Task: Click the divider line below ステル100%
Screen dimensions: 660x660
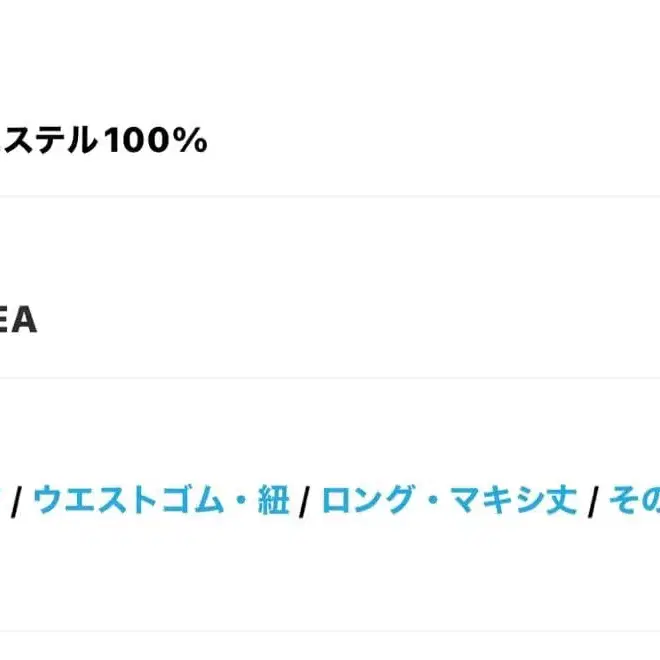Action: point(330,196)
